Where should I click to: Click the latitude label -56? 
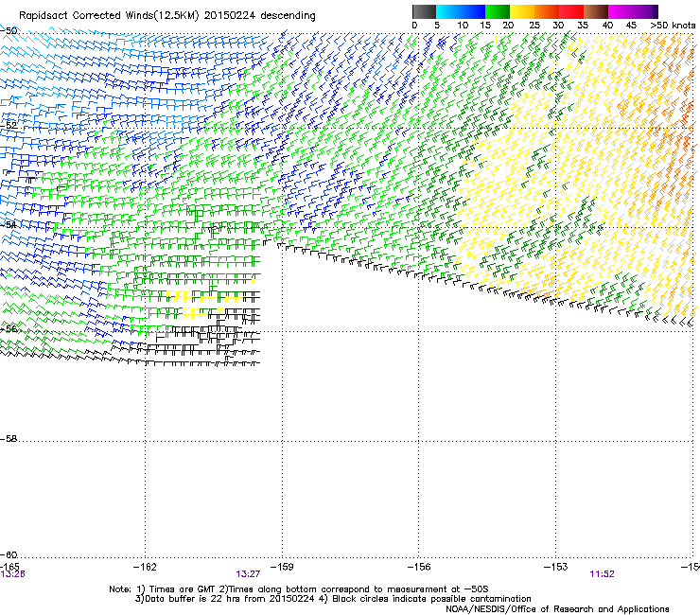9,329
